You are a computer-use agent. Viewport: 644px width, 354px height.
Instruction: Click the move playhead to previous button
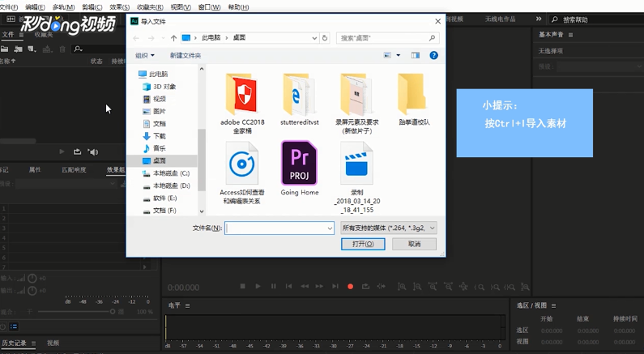pos(288,286)
